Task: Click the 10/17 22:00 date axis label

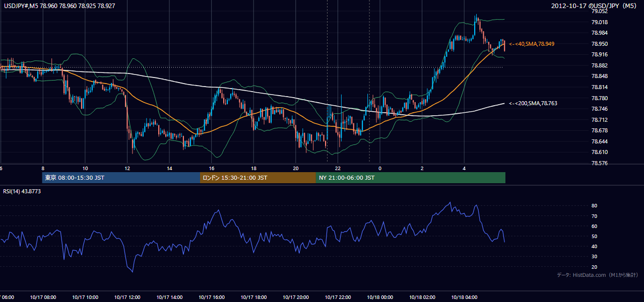Action: click(x=338, y=297)
